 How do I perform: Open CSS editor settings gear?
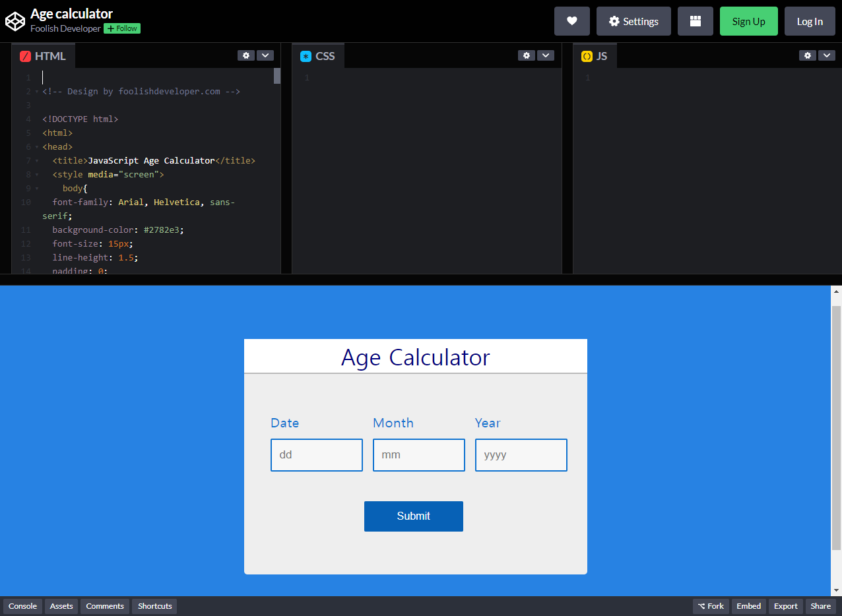pyautogui.click(x=526, y=55)
